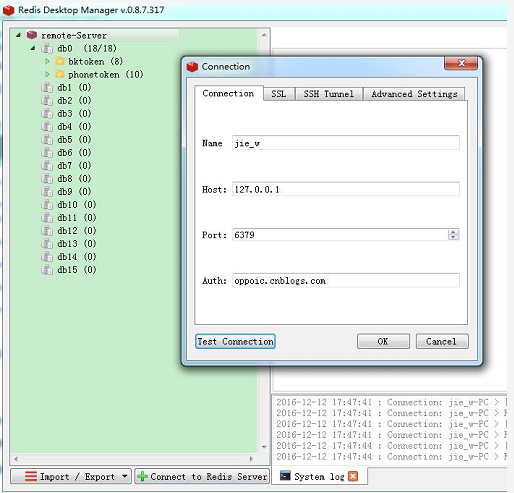
Task: Open the Advanced Settings tab
Action: pos(414,94)
